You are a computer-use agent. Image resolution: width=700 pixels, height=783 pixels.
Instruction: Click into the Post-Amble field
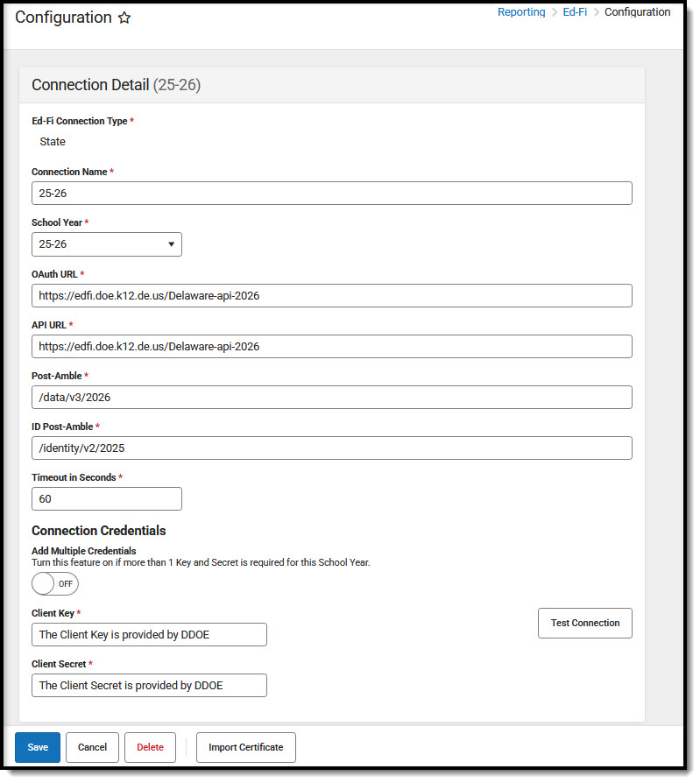click(x=332, y=398)
